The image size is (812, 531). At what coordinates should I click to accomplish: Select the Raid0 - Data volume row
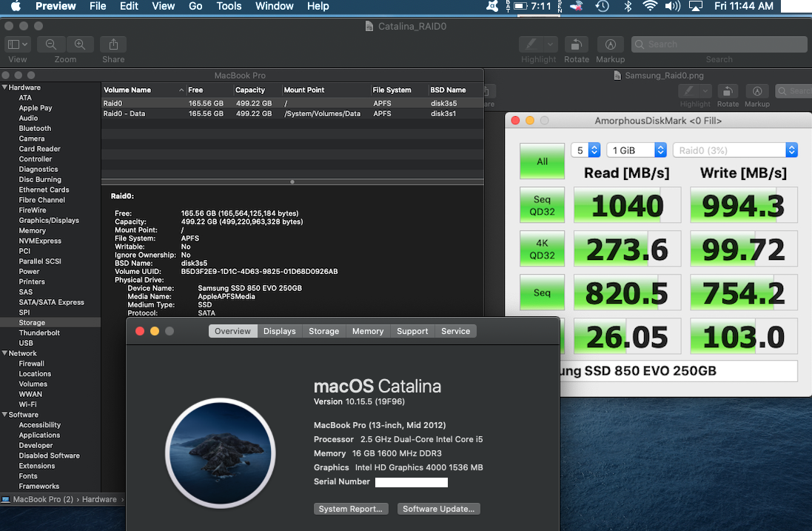pyautogui.click(x=292, y=114)
